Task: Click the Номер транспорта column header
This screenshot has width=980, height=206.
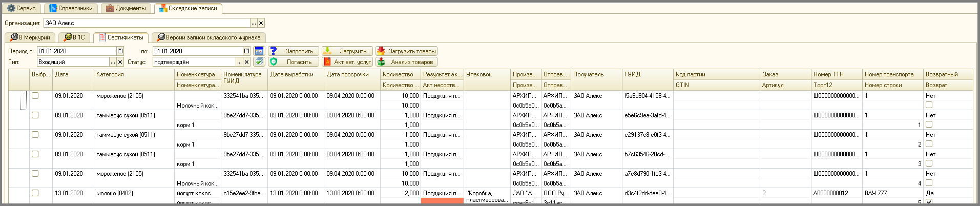Action: click(893, 75)
